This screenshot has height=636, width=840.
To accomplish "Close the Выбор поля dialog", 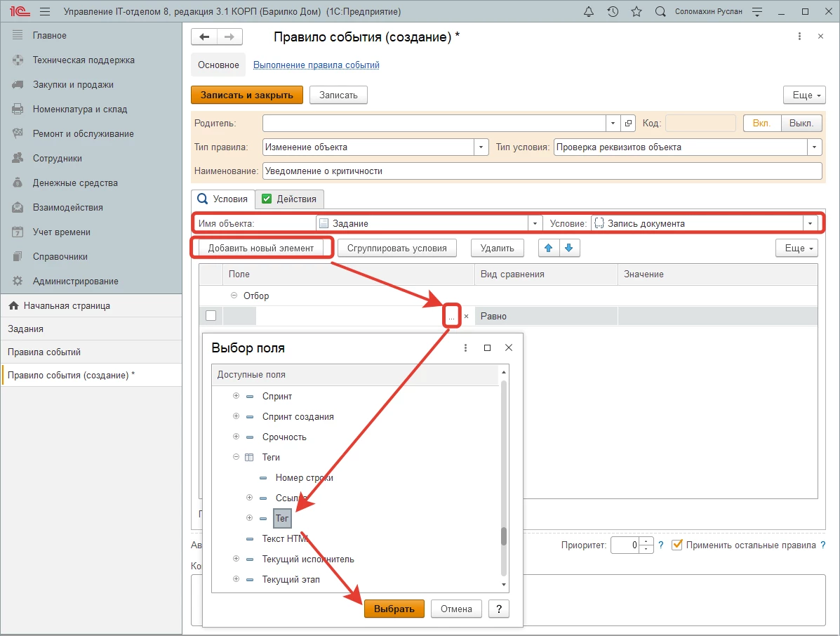I will point(509,347).
